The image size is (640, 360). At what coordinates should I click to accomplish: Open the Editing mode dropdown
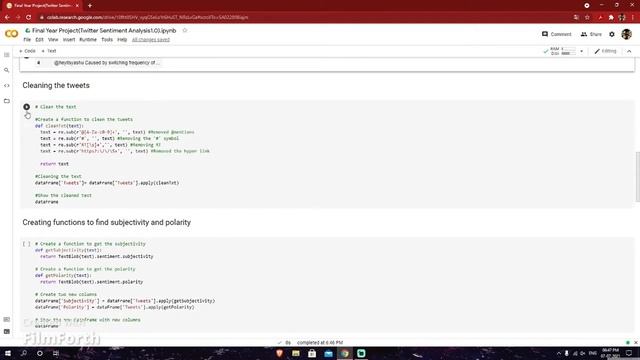(x=605, y=51)
